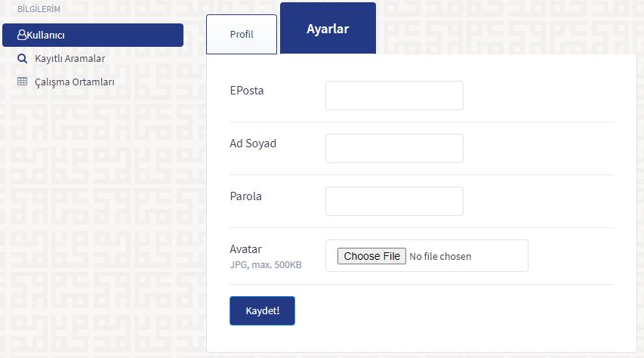
Task: Focus the Parola password field
Action: click(x=394, y=202)
